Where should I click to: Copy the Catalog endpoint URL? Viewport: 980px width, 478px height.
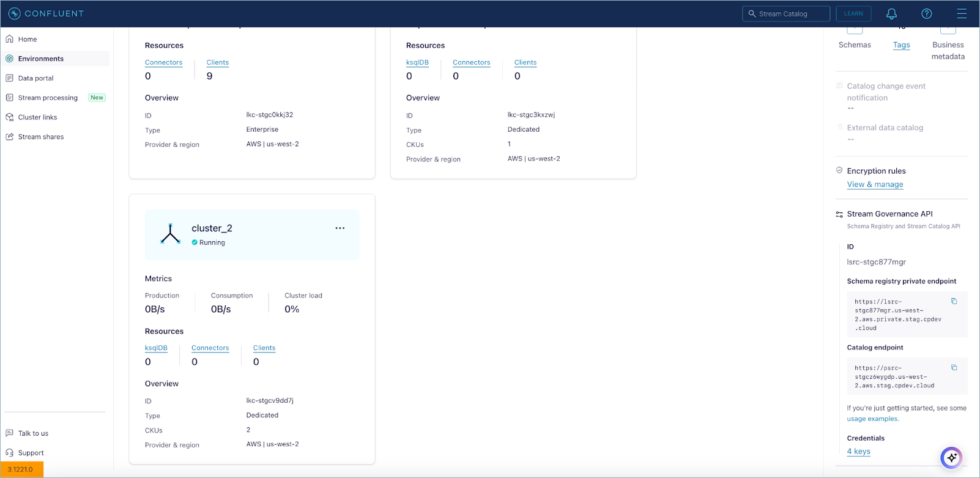click(954, 368)
